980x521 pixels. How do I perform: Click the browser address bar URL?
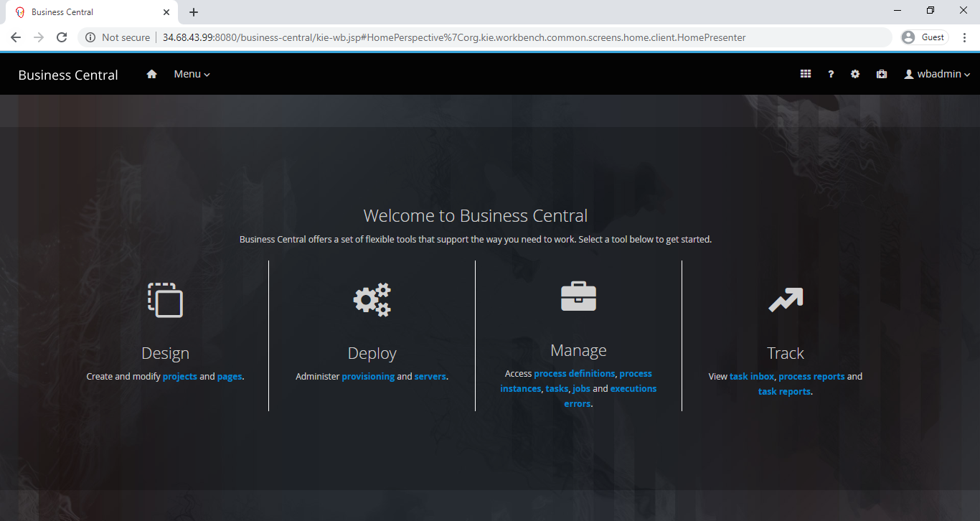(454, 37)
